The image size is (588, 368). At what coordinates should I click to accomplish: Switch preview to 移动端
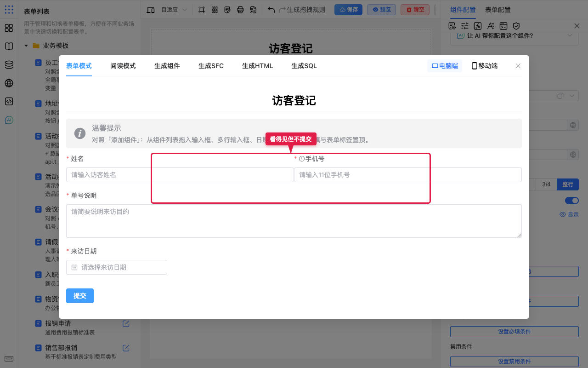point(485,66)
